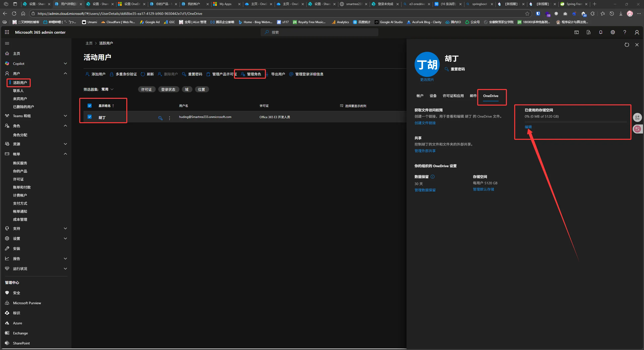Screen dimensions: 644x350
Task: Switch to the 许可证和应用 tab
Action: click(453, 96)
